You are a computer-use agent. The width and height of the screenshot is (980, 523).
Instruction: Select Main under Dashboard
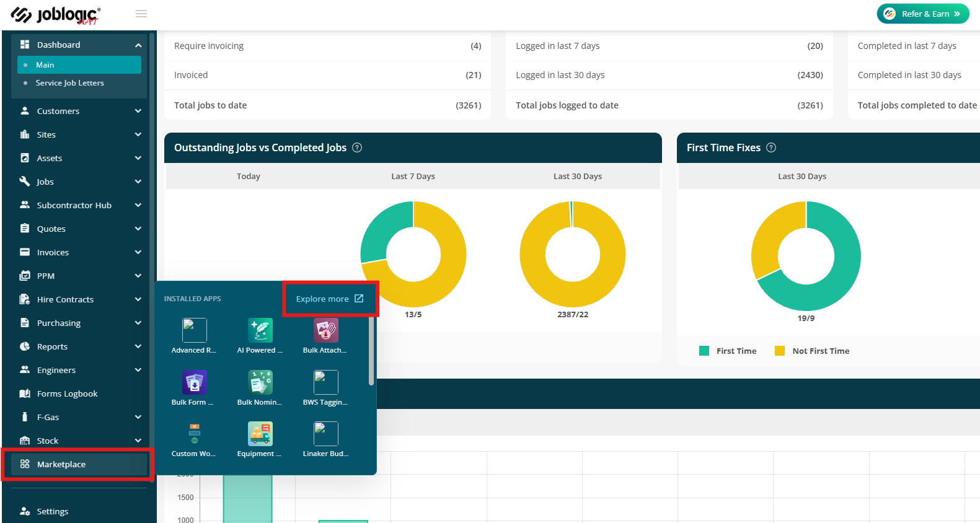[79, 65]
